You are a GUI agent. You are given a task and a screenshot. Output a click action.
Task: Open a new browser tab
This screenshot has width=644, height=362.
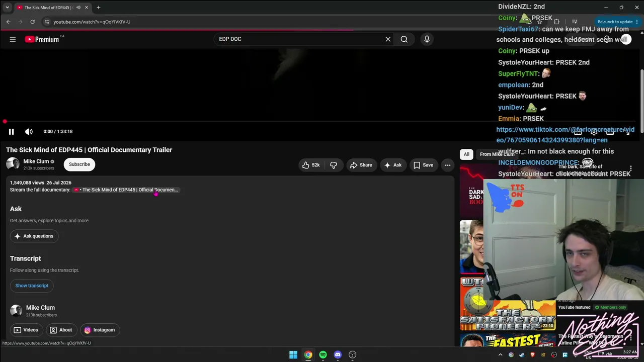pos(99,8)
